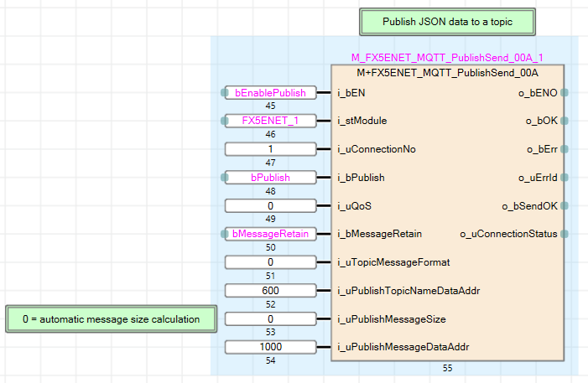The width and height of the screenshot is (588, 383).
Task: Click execution order number 55 below the block
Action: [x=447, y=368]
